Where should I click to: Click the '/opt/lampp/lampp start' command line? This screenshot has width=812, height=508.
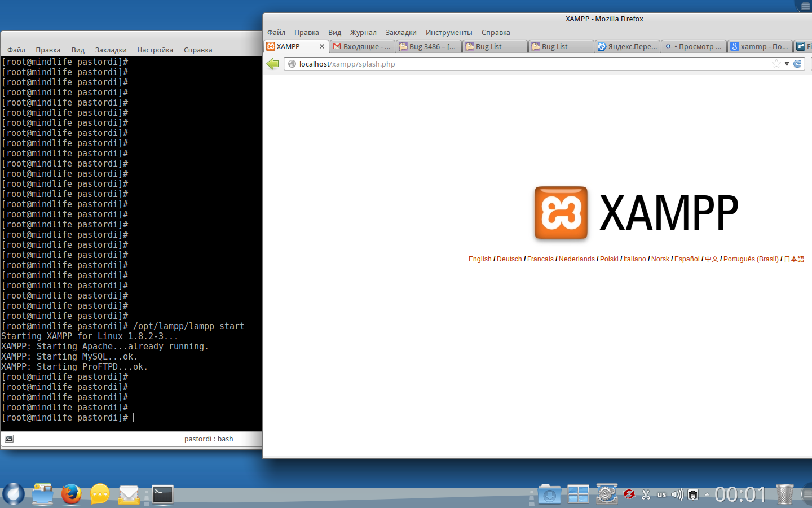tap(189, 326)
